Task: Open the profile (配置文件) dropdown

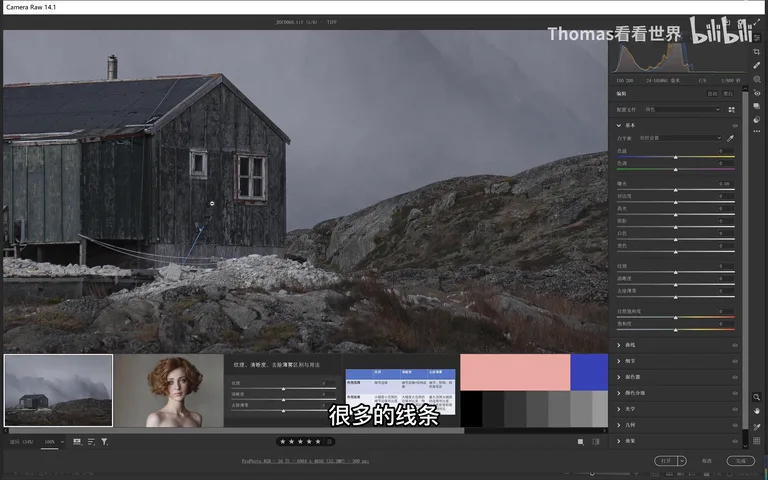Action: point(682,110)
